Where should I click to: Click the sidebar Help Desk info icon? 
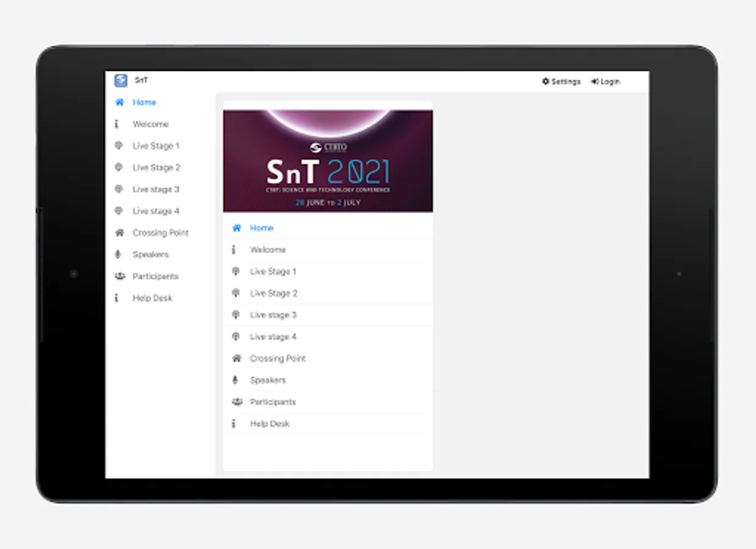point(117,298)
